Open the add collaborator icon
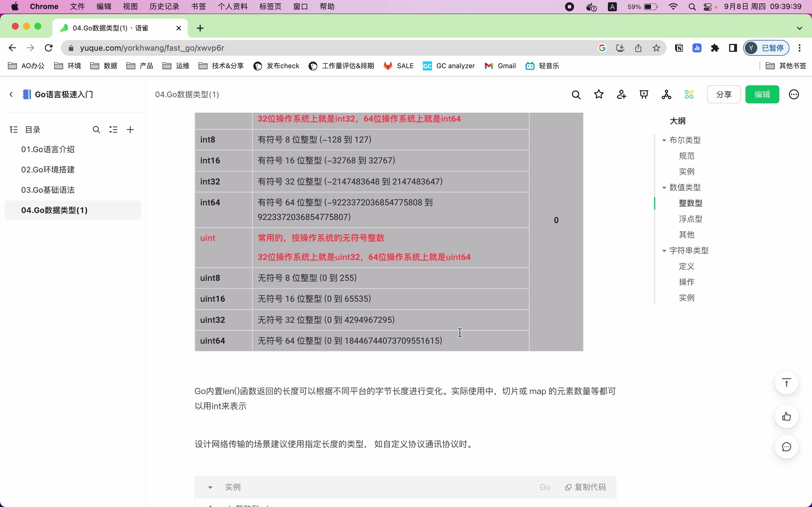The height and width of the screenshot is (507, 812). (621, 95)
